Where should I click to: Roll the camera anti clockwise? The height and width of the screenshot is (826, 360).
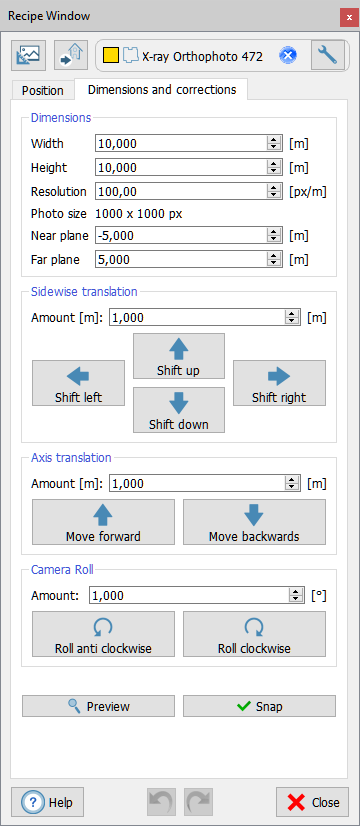click(x=103, y=634)
